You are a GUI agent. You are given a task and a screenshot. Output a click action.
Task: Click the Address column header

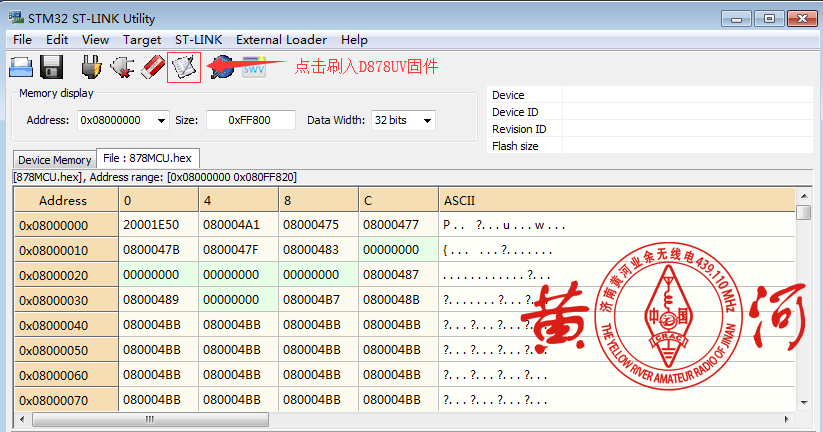[x=66, y=201]
